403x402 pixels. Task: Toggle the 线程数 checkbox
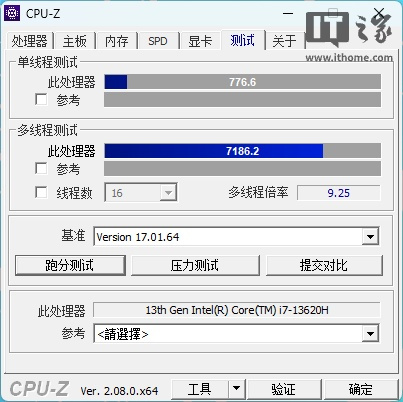click(x=41, y=192)
